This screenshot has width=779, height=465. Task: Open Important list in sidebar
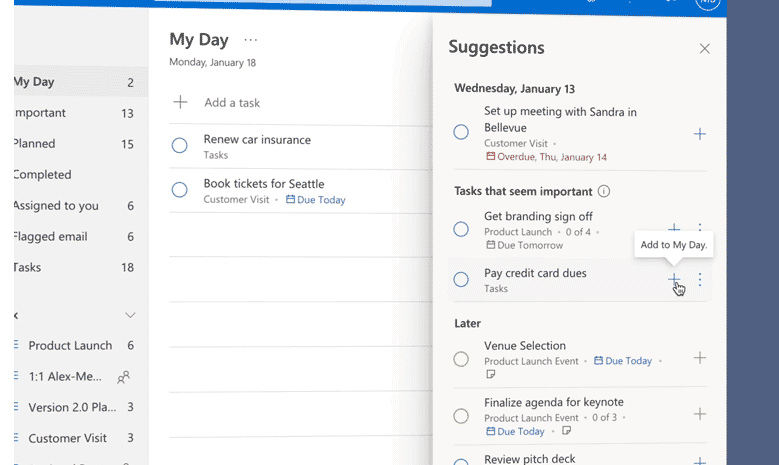(x=81, y=113)
